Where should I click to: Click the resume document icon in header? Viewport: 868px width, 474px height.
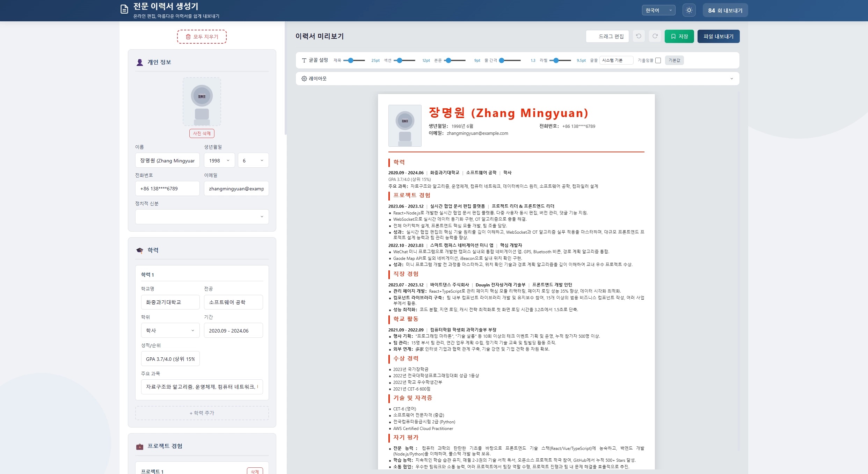(x=124, y=9)
